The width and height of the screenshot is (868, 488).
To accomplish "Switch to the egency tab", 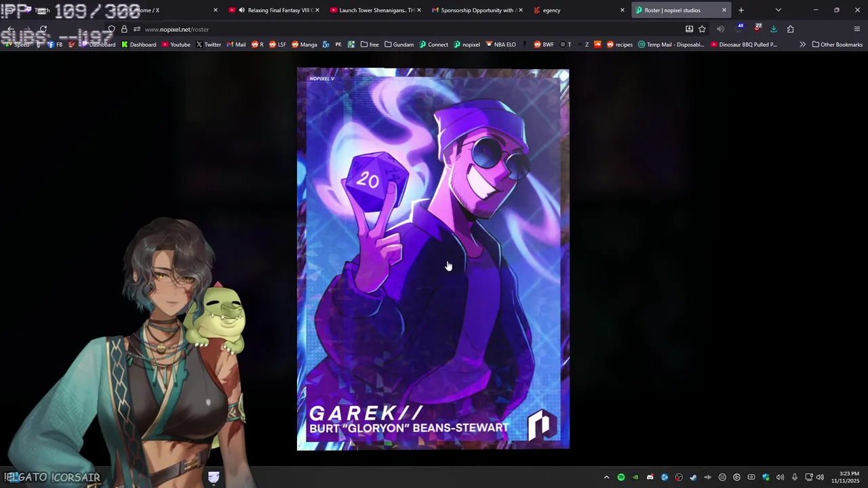I will pos(578,10).
